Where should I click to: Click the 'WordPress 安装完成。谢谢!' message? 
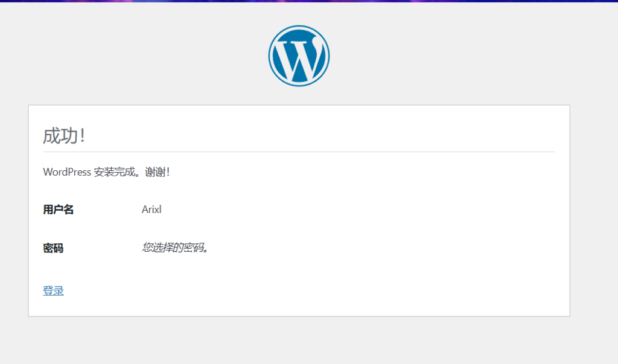[106, 172]
